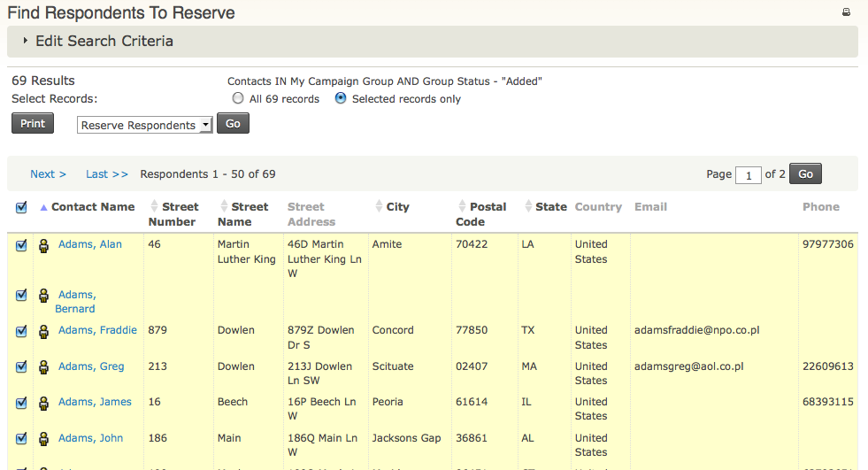The image size is (868, 470).
Task: Open the Reserve Respondents dropdown
Action: coord(145,125)
